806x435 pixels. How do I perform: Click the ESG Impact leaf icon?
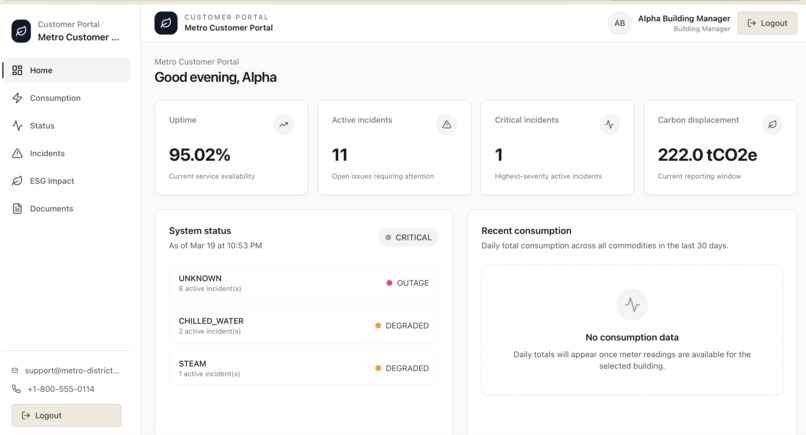(17, 181)
